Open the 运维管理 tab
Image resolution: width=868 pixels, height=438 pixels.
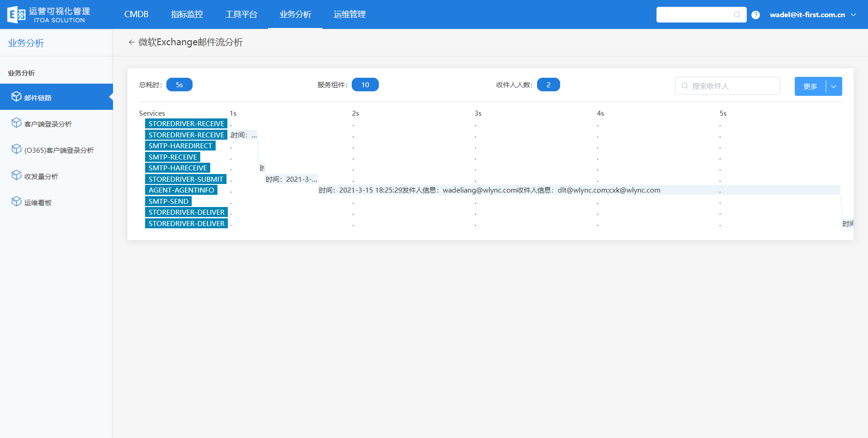tap(349, 14)
